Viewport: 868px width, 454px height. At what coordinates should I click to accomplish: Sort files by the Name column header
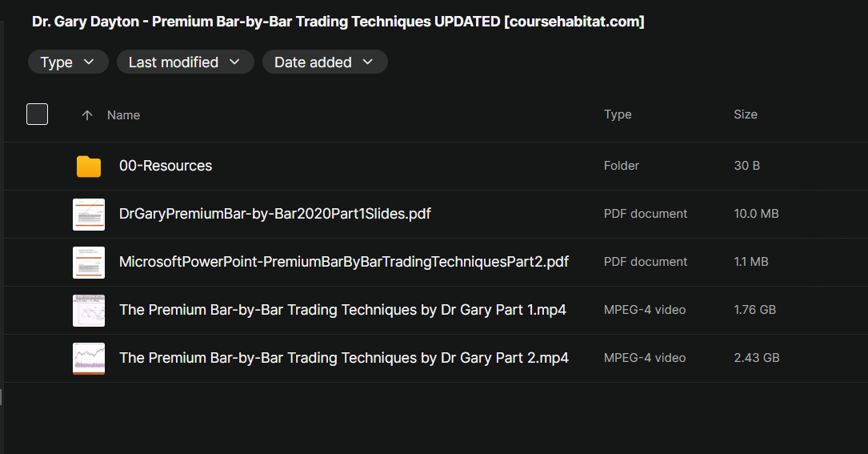pyautogui.click(x=123, y=115)
